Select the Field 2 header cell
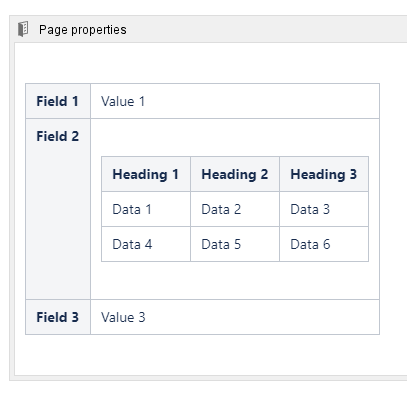This screenshot has width=407, height=402. point(58,209)
